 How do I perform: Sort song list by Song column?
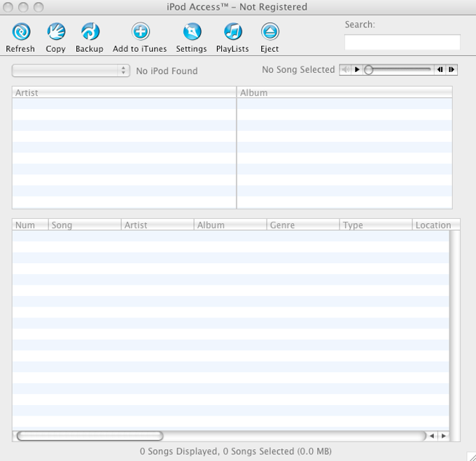85,225
